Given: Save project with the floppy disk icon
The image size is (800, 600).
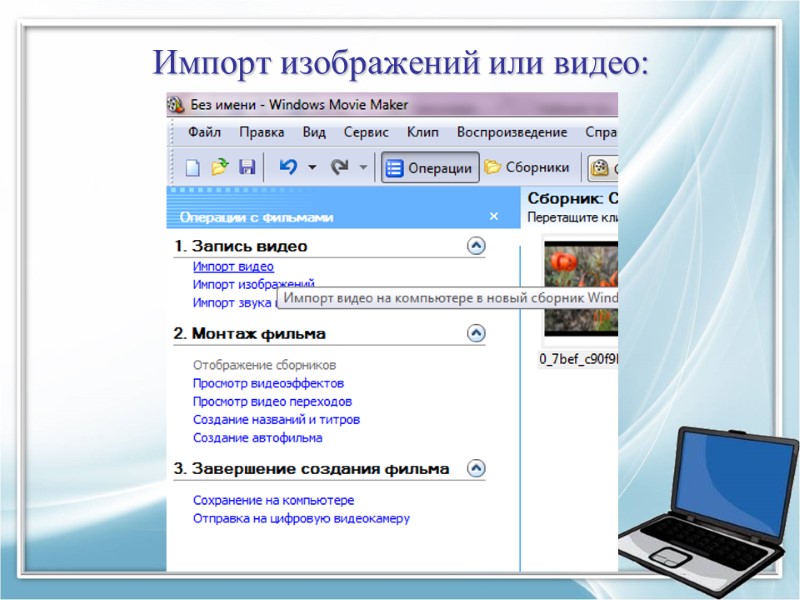Looking at the screenshot, I should click(247, 167).
